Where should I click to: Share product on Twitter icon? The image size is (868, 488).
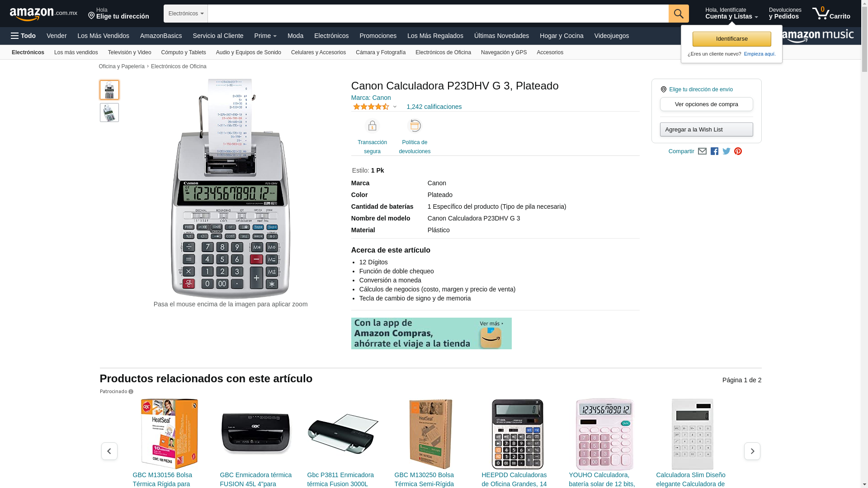tap(726, 151)
